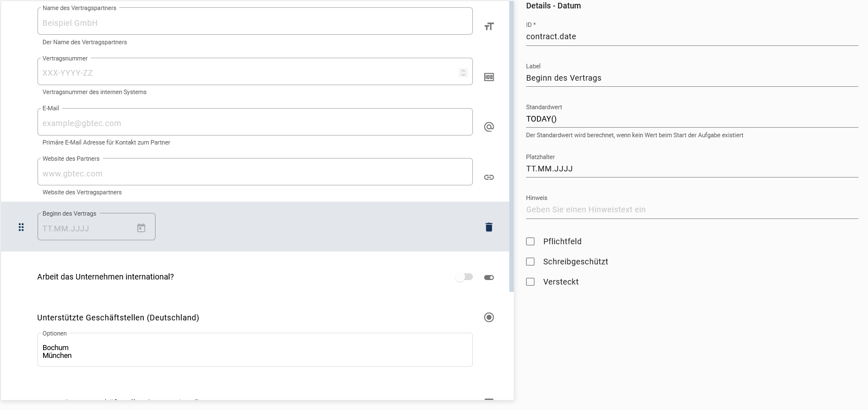Click the Details - Datum heading
This screenshot has height=410, width=868.
point(553,6)
